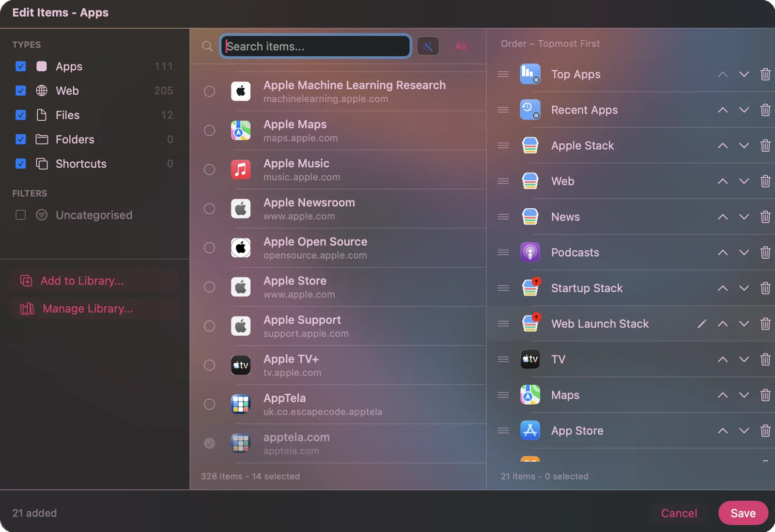Delete the App Store entry
This screenshot has width=775, height=532.
pos(765,430)
